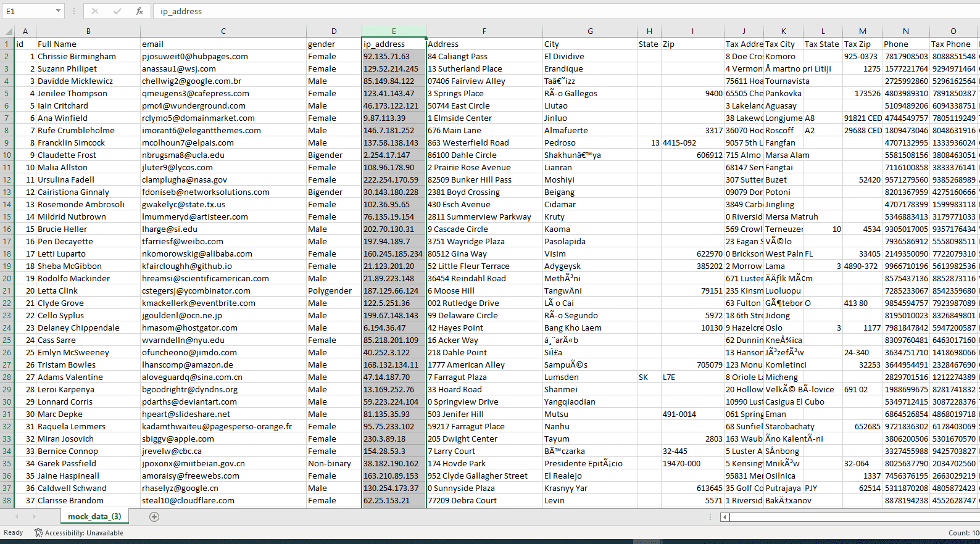Image resolution: width=980 pixels, height=544 pixels.
Task: Click the Insert Function fx icon
Action: pos(139,11)
